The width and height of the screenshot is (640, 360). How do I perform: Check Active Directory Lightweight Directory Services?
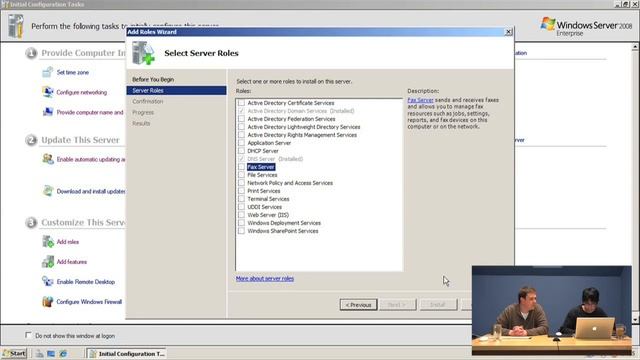coord(241,127)
